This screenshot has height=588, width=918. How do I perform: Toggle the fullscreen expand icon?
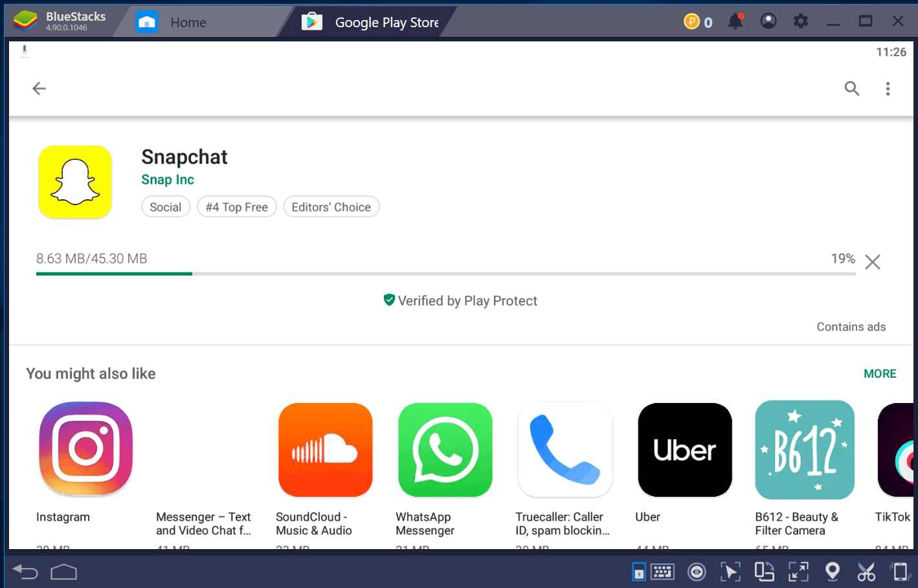(x=798, y=572)
